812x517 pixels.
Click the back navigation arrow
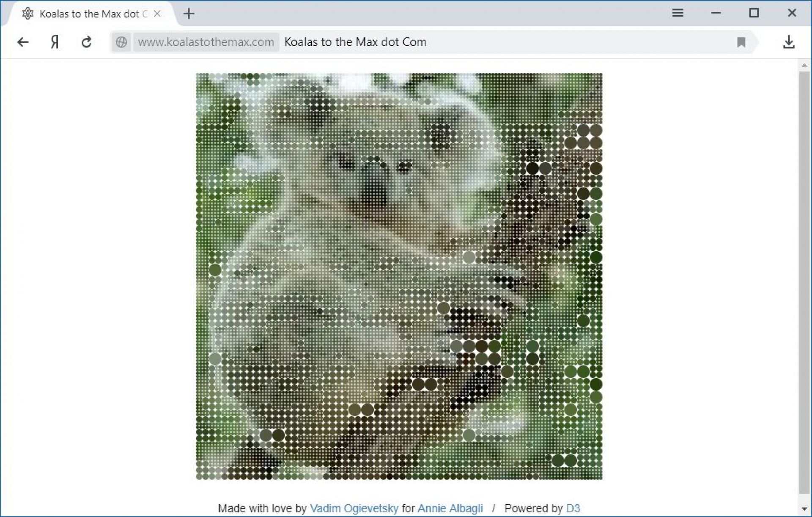(x=23, y=42)
